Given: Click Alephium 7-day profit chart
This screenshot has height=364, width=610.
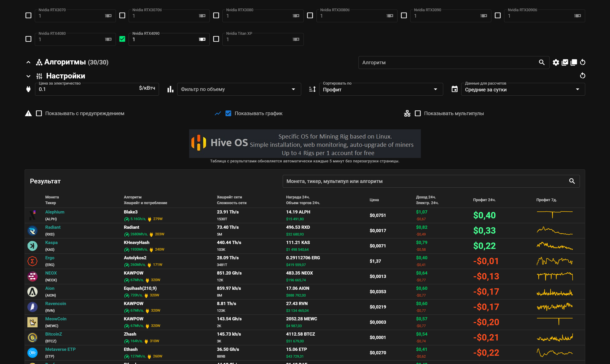Looking at the screenshot, I should (x=555, y=214).
